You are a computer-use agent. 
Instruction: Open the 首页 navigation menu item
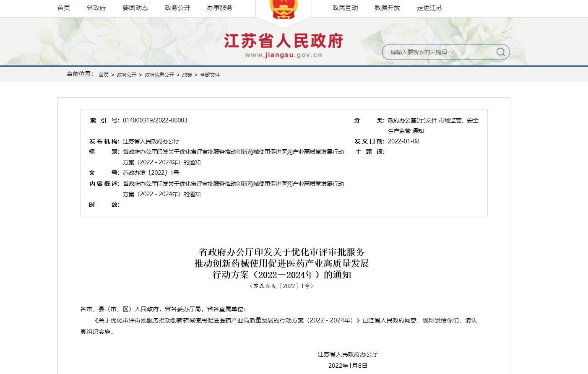(64, 8)
